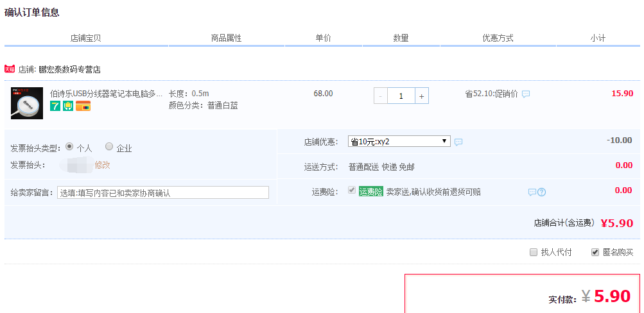Click the 普通配送 快递 免邮 shipping text
Viewport: 644px width, 313px height.
pos(381,167)
